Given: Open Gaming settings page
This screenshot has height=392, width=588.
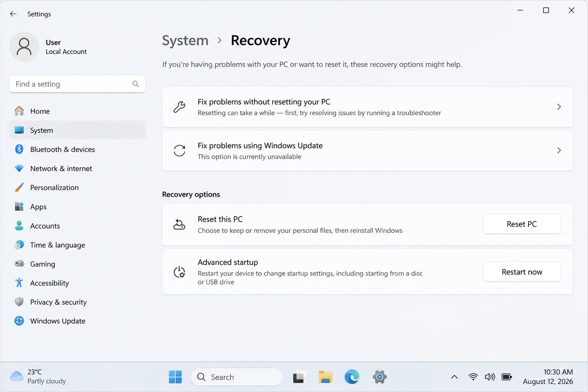Looking at the screenshot, I should tap(77, 264).
